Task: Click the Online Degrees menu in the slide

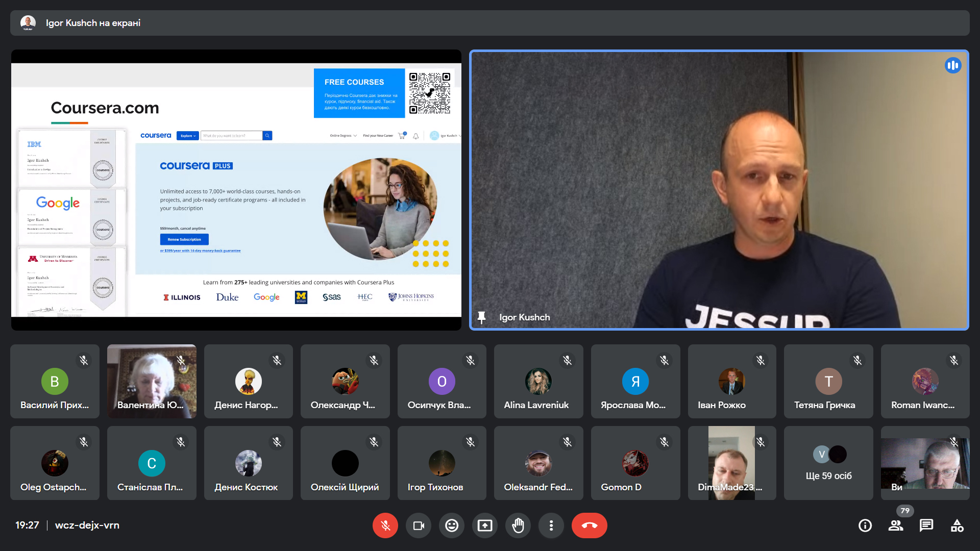Action: (343, 136)
